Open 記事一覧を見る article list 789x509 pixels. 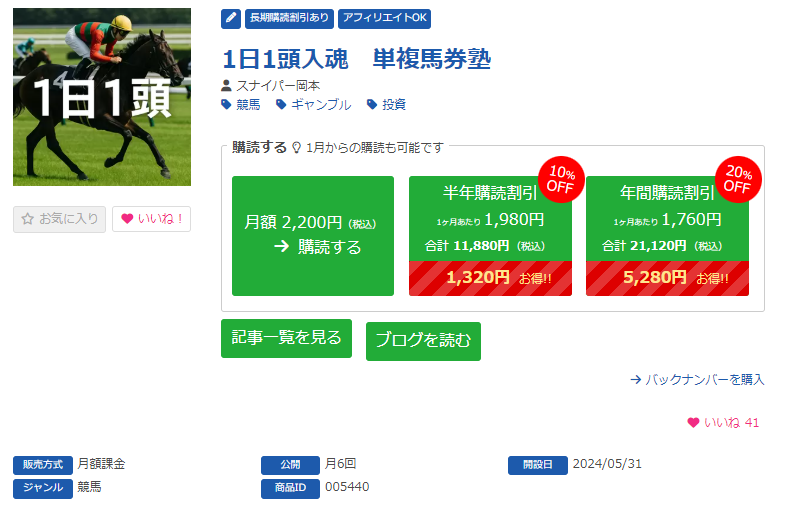[286, 338]
